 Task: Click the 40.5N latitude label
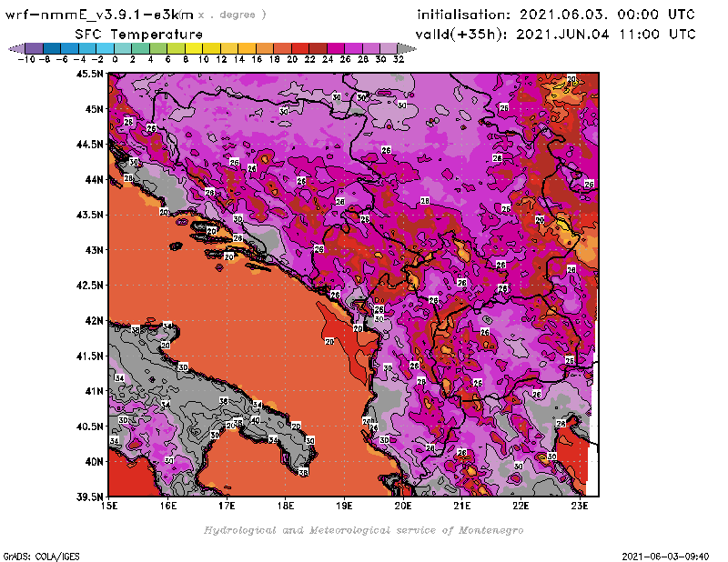pyautogui.click(x=89, y=427)
